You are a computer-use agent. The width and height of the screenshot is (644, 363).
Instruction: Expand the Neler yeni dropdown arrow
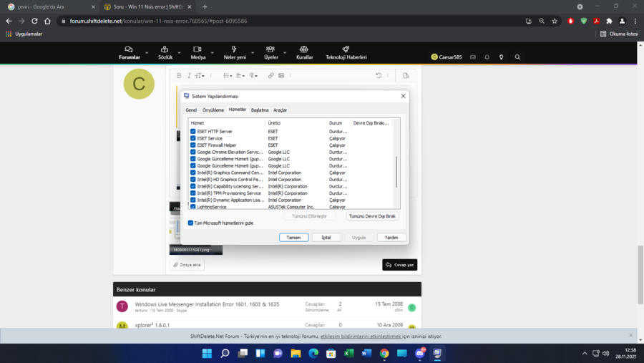(253, 52)
